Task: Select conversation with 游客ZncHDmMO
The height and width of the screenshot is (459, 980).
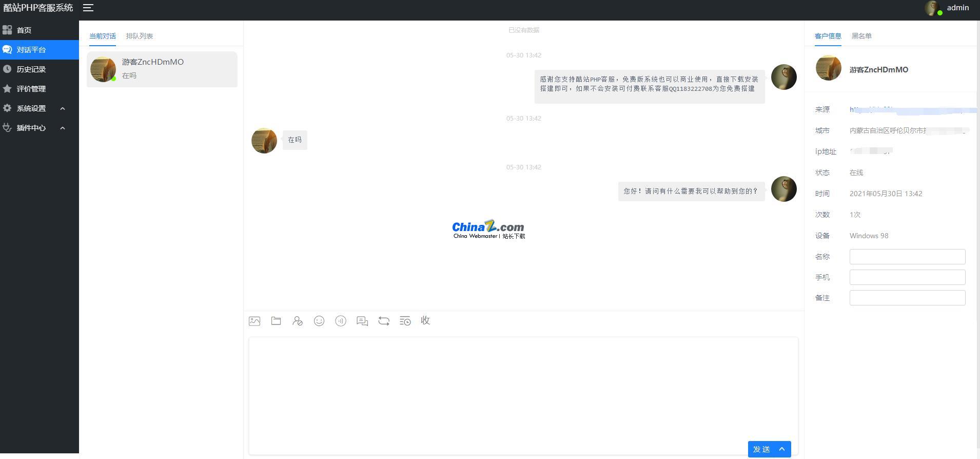Action: (162, 69)
